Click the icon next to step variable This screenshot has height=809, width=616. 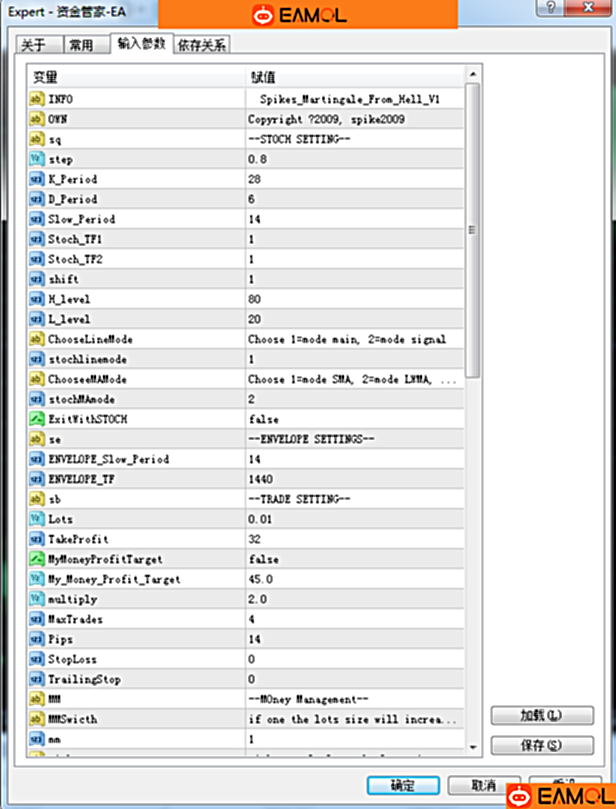pos(38,160)
